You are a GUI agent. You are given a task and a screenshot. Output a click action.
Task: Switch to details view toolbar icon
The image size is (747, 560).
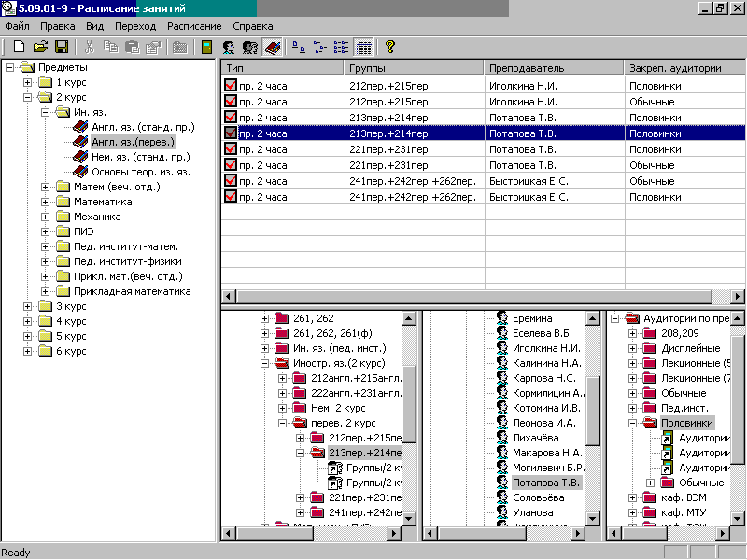(364, 47)
